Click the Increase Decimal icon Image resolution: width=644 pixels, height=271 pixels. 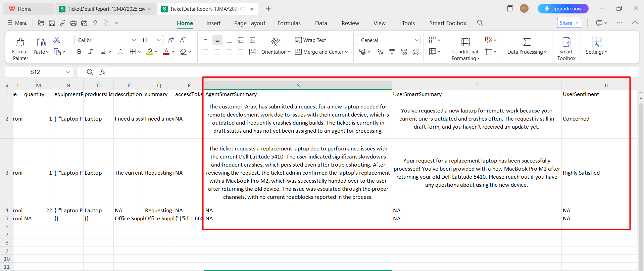[404, 52]
